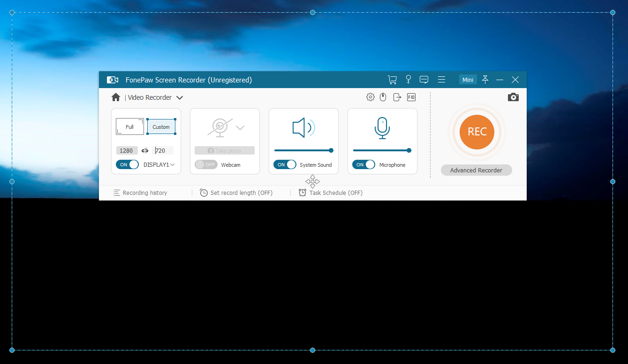The image size is (628, 364).
Task: Open the hamburger menu icon
Action: (x=441, y=80)
